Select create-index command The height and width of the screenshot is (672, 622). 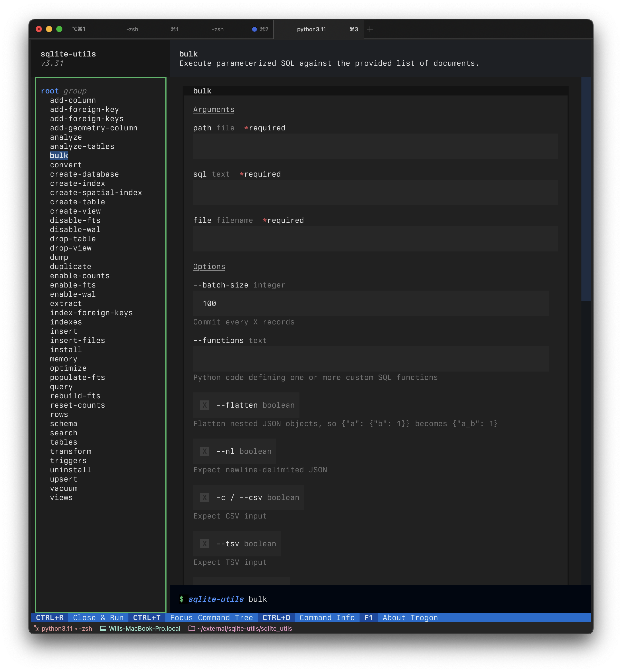77,183
